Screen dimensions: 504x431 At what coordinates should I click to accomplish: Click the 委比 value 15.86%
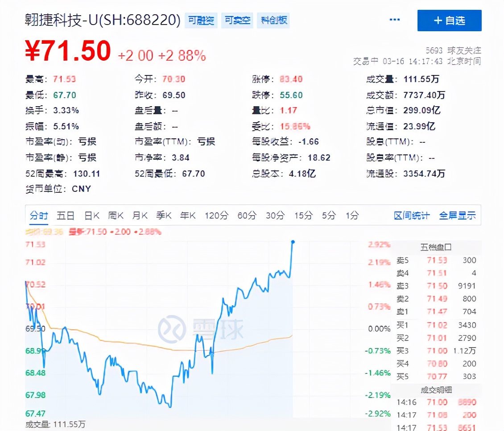tap(295, 126)
